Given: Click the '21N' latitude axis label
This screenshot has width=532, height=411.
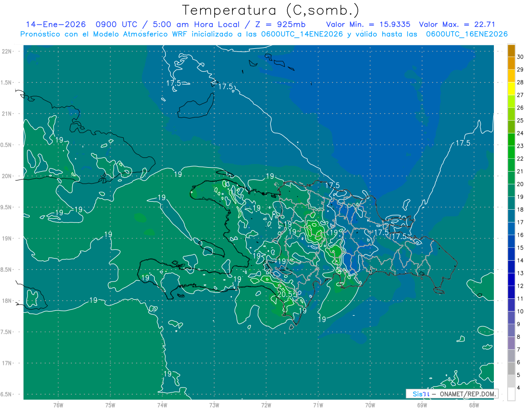Looking at the screenshot, I should (x=8, y=114).
